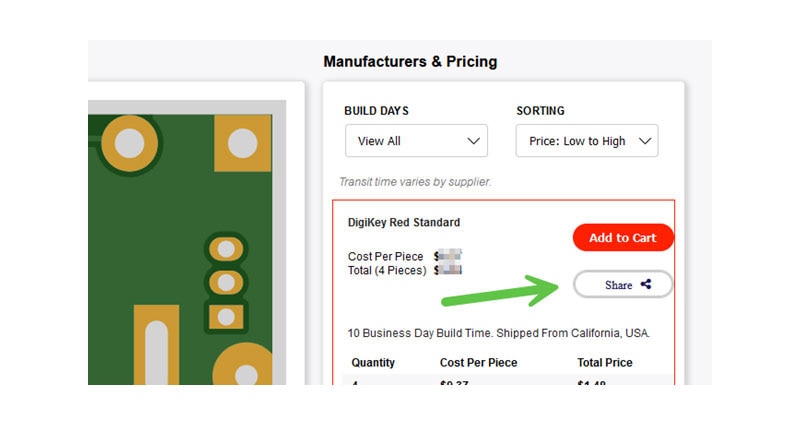Viewport: 800px width, 425px height.
Task: Click the chevron arrow of the Sorting box
Action: [645, 141]
